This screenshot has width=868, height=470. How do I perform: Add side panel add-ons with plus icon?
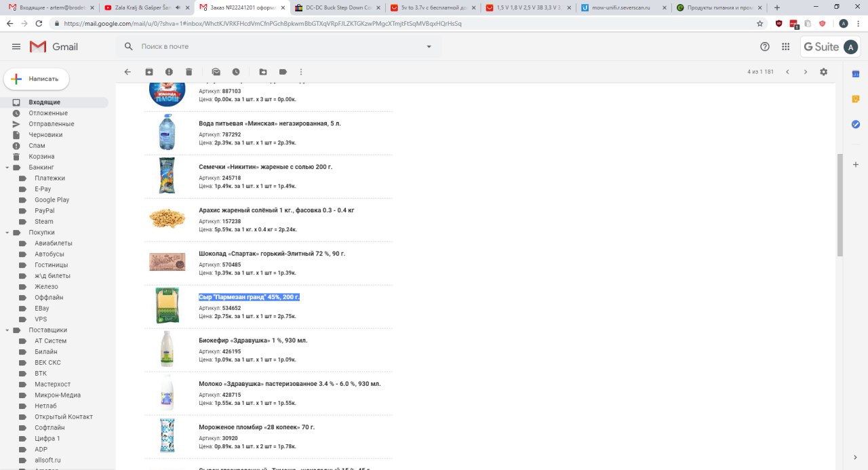[856, 165]
